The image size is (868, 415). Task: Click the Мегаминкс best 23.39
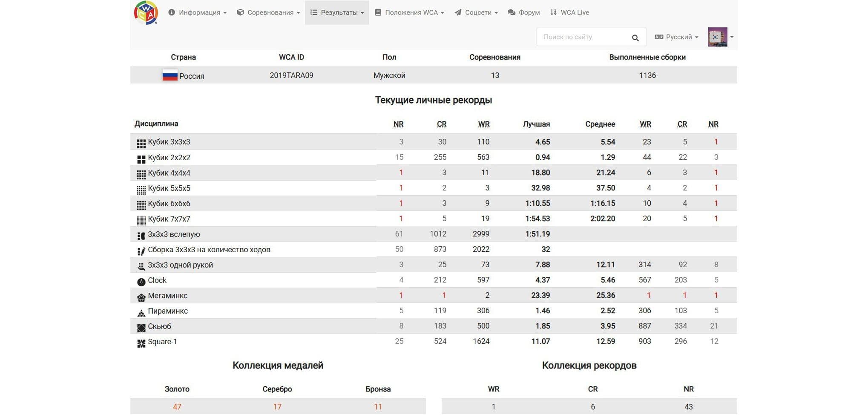(x=540, y=295)
